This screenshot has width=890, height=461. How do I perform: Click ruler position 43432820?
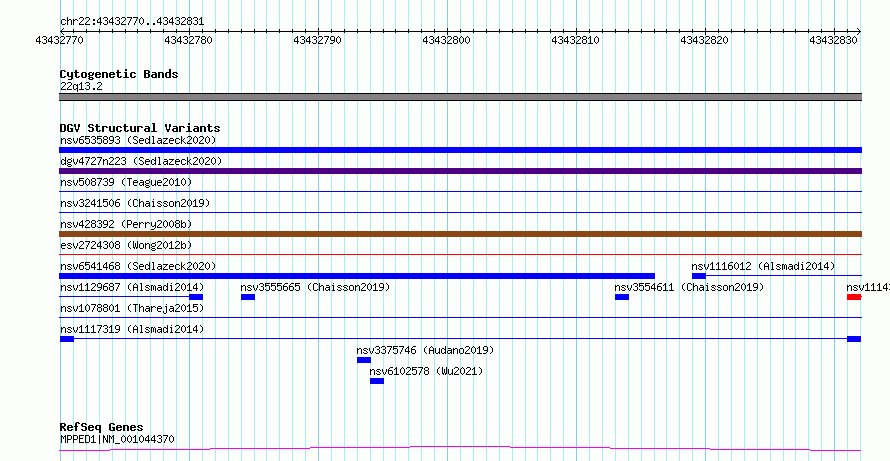[x=705, y=40]
